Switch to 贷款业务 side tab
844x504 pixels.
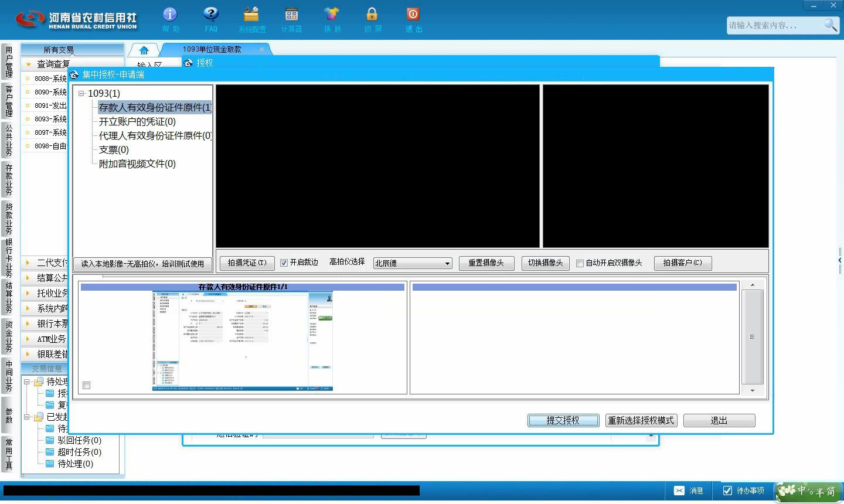pos(8,219)
